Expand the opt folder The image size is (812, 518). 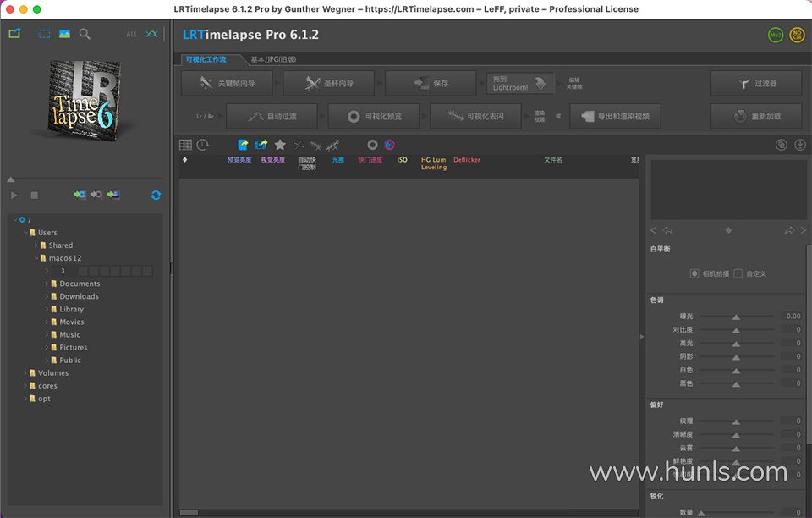(25, 399)
